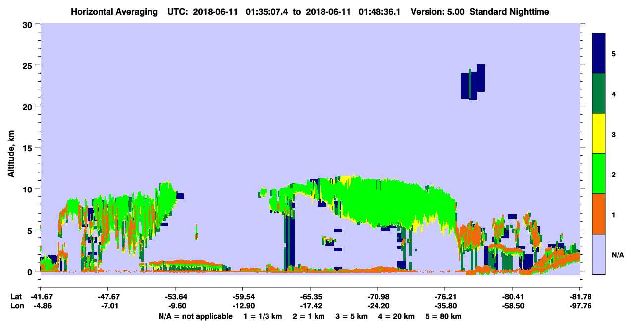
Task: Click the longitude value -24.20
Action: (377, 306)
